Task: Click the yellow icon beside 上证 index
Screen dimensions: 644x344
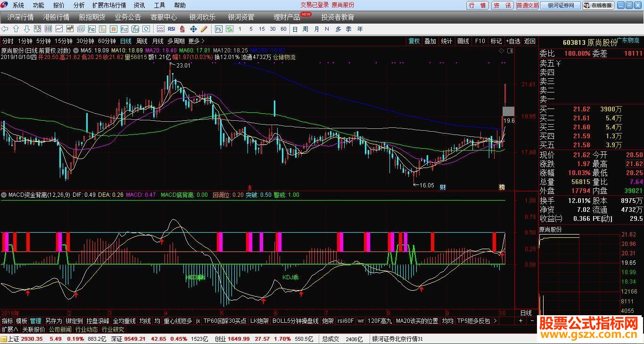Action: (4, 339)
